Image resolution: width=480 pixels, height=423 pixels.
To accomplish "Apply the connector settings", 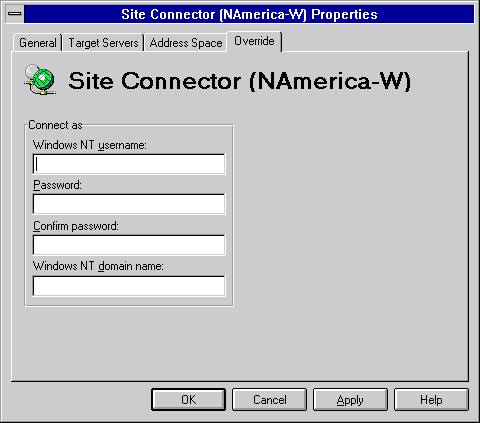I will [x=350, y=399].
